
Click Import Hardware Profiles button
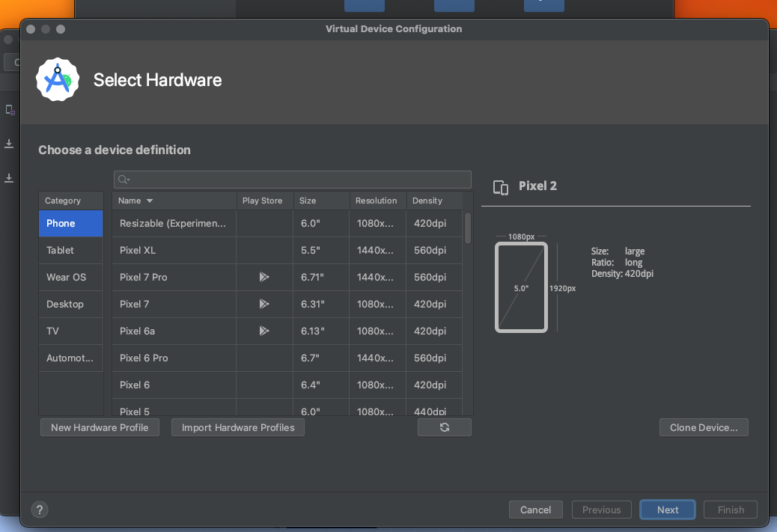[x=238, y=427]
